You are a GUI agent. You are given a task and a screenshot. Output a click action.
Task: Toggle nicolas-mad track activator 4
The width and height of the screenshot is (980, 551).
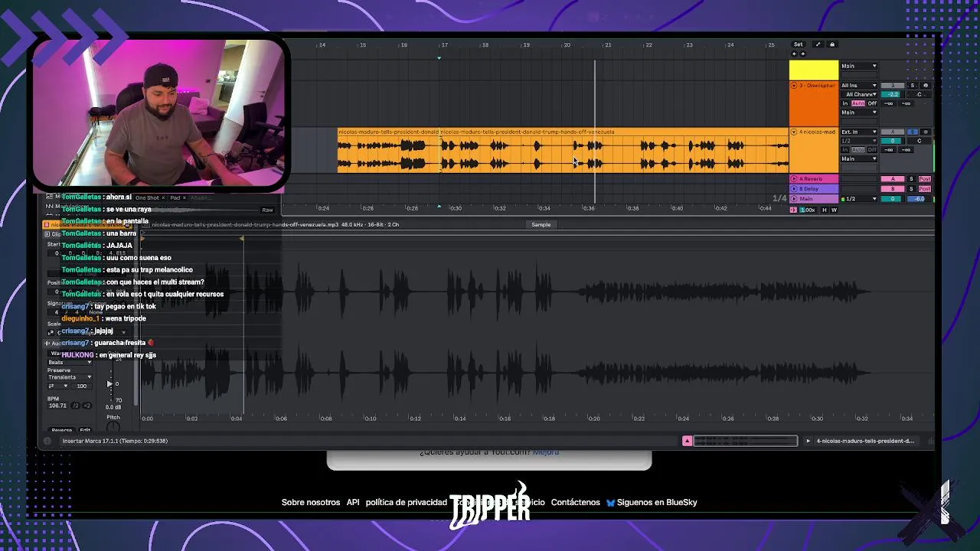click(x=893, y=132)
